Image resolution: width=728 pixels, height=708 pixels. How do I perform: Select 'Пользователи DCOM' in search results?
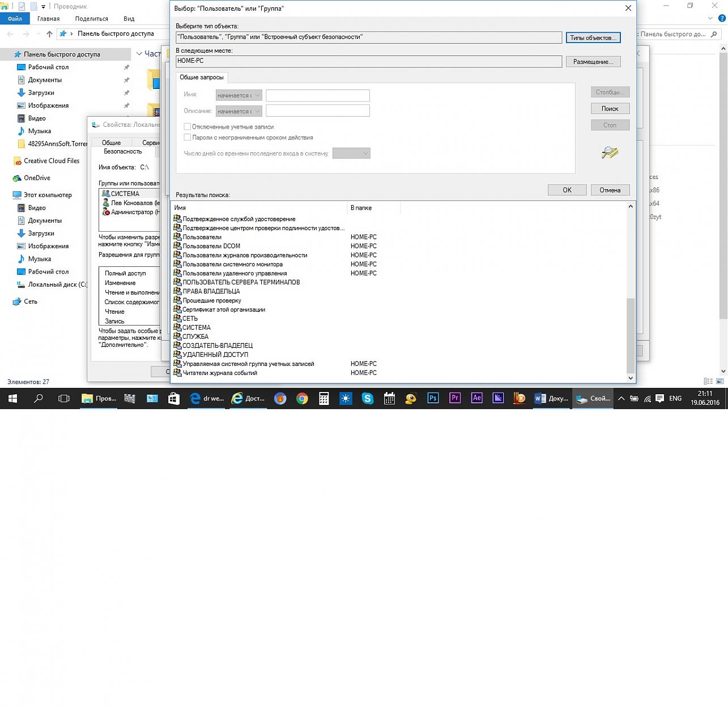coord(211,246)
